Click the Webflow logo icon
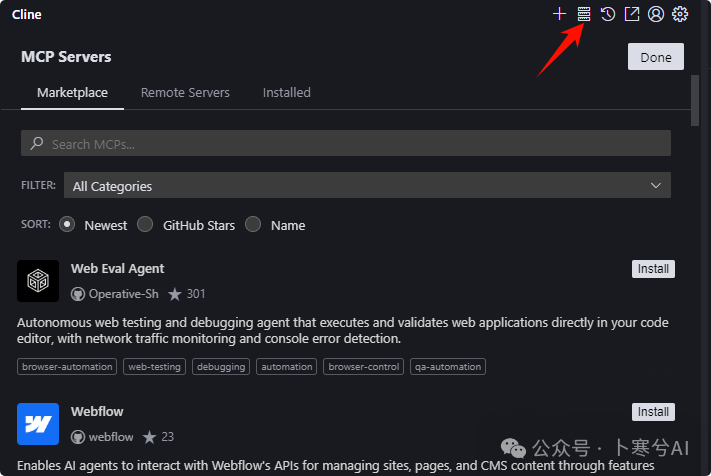Image resolution: width=711 pixels, height=476 pixels. pos(38,423)
